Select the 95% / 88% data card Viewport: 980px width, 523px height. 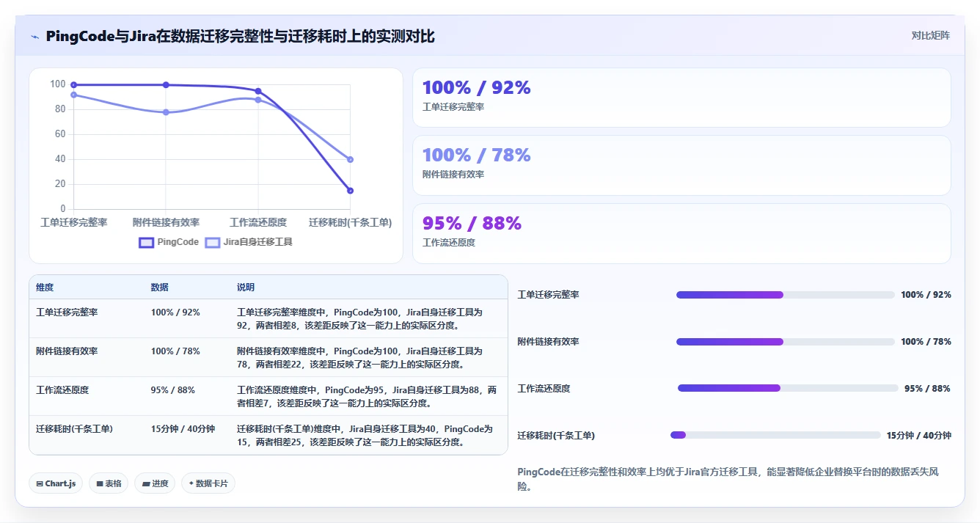coord(681,233)
